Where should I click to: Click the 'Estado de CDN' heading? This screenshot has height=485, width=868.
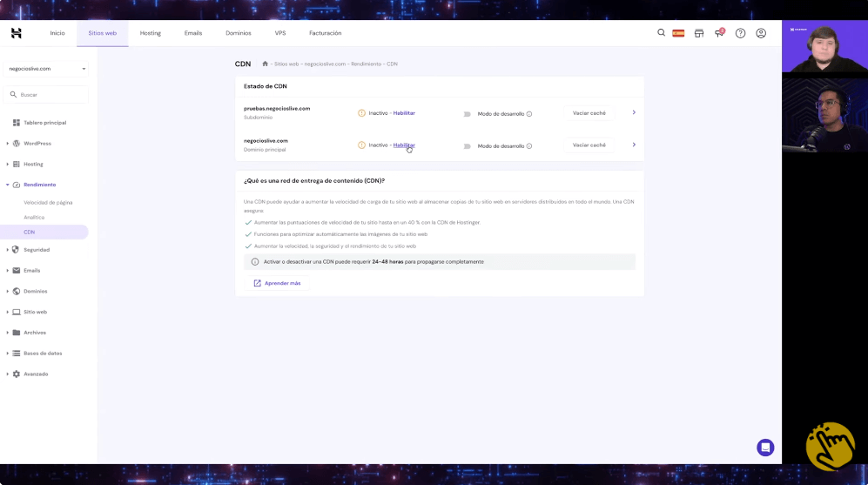(x=266, y=86)
